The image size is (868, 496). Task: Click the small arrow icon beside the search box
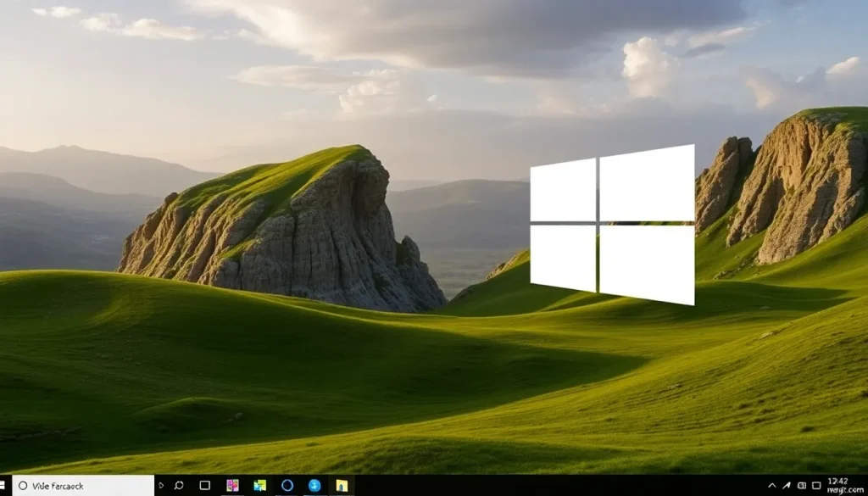(161, 486)
